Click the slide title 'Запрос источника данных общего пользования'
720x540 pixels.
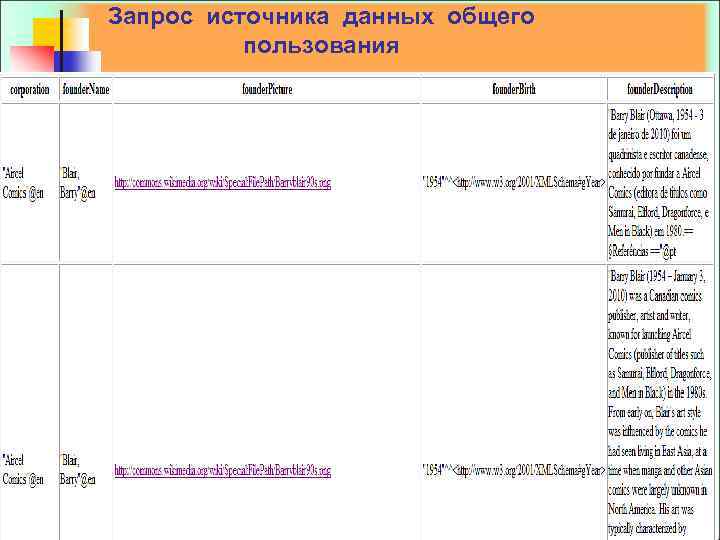[x=321, y=31]
